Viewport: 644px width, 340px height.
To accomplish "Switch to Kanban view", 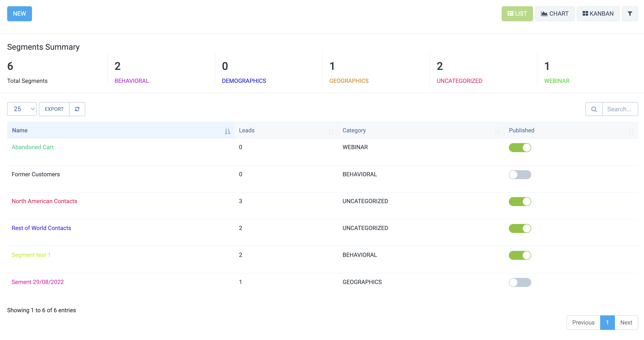I will point(598,14).
